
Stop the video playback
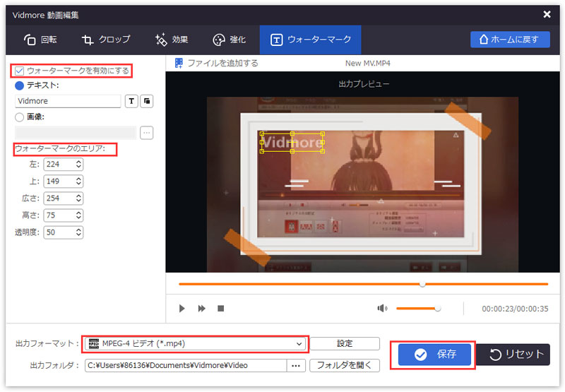pyautogui.click(x=221, y=309)
